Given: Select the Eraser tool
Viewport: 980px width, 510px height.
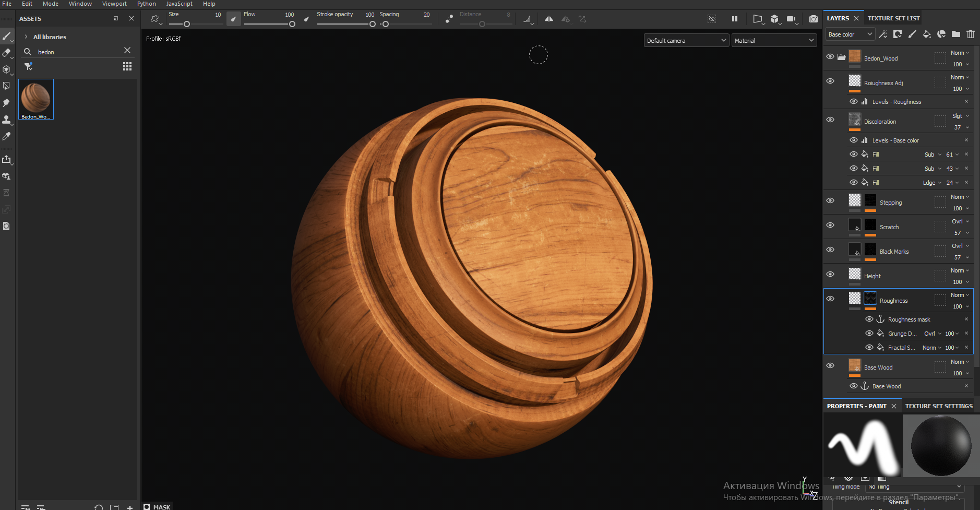Looking at the screenshot, I should [6, 53].
